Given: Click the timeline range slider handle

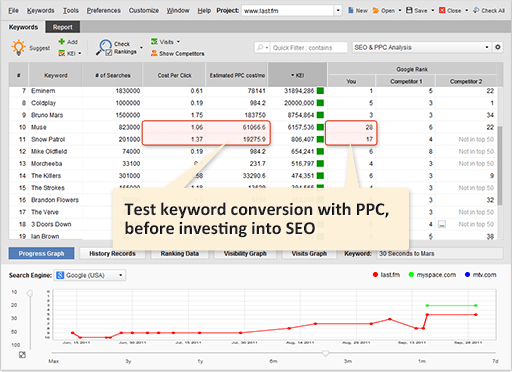Looking at the screenshot, I should [326, 353].
